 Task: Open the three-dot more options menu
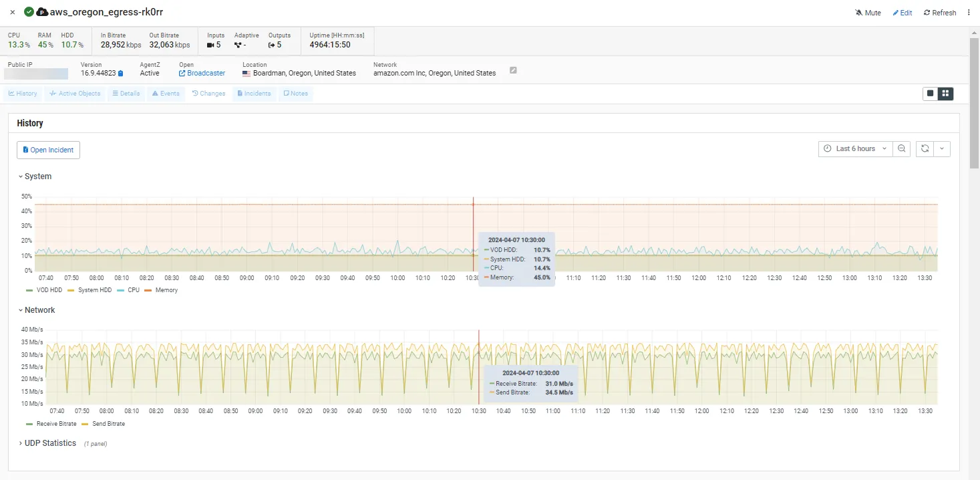coord(969,12)
